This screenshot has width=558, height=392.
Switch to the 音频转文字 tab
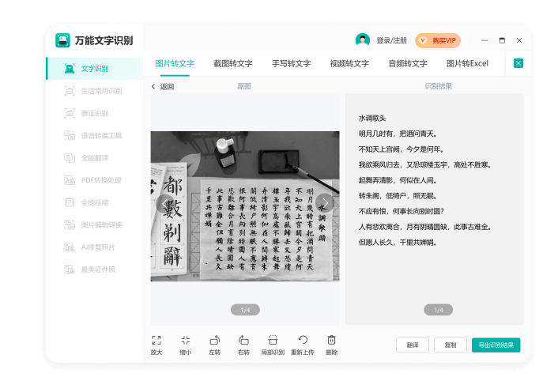click(408, 64)
